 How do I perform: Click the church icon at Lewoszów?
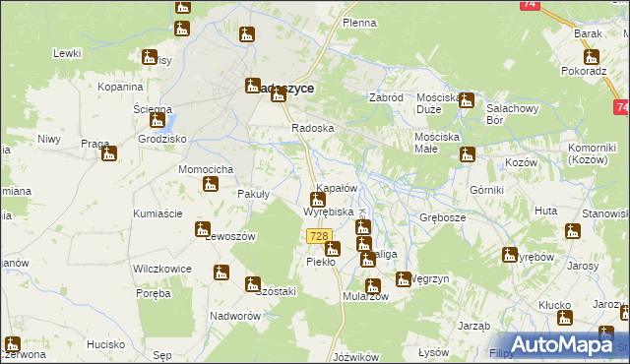(203, 229)
